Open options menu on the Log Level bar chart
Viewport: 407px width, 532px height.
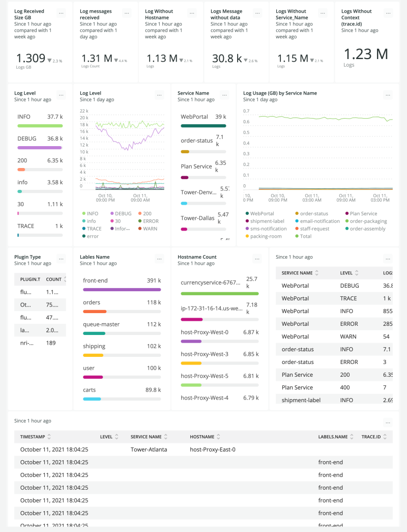[x=159, y=95]
